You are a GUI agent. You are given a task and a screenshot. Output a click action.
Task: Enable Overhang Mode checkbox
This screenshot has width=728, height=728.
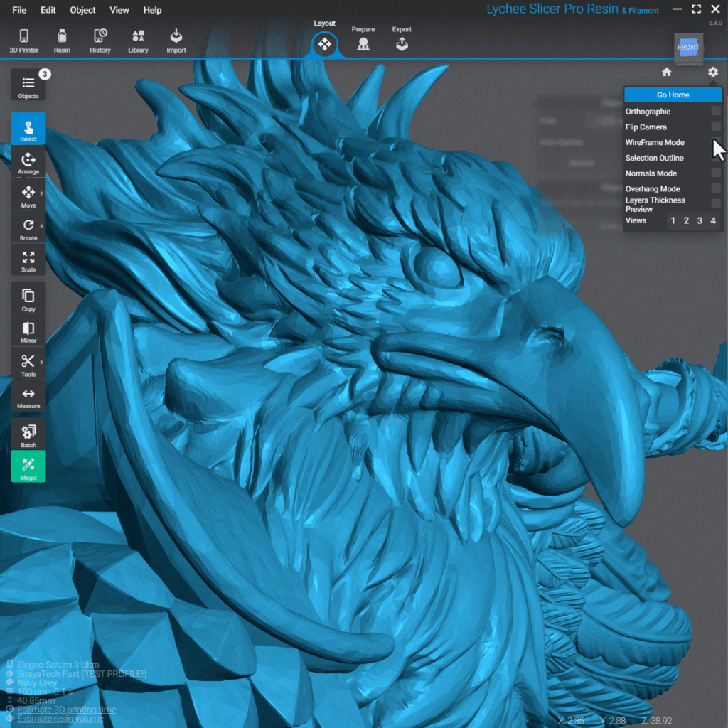click(x=715, y=189)
